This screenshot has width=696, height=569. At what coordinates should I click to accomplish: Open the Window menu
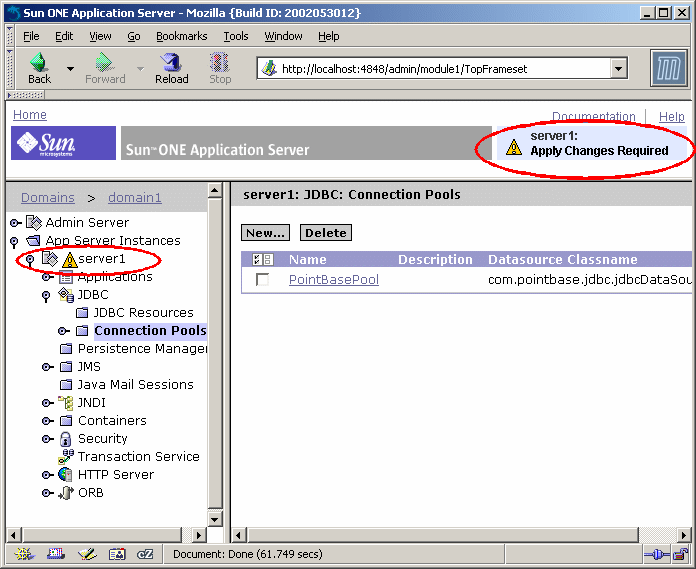click(283, 36)
